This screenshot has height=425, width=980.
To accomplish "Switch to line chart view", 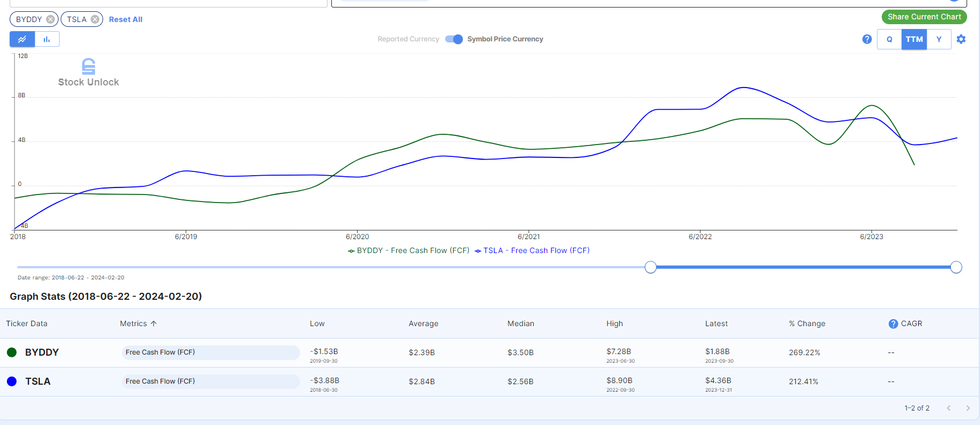I will click(22, 39).
